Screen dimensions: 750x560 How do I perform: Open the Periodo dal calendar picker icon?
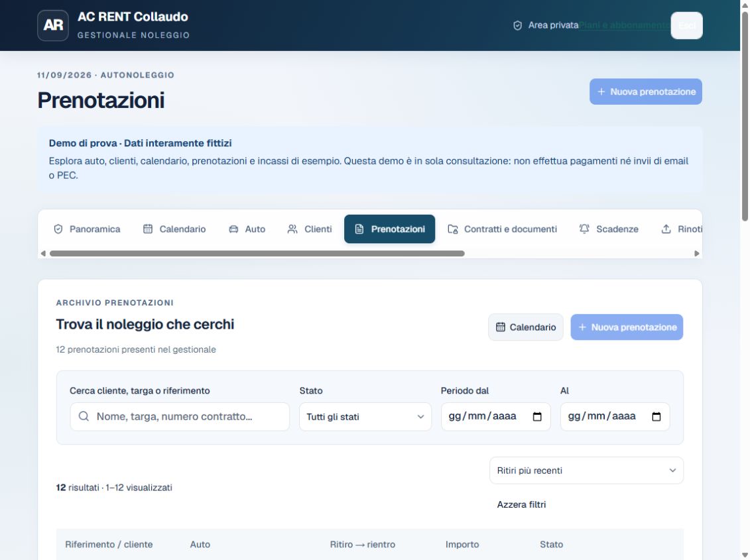(537, 417)
